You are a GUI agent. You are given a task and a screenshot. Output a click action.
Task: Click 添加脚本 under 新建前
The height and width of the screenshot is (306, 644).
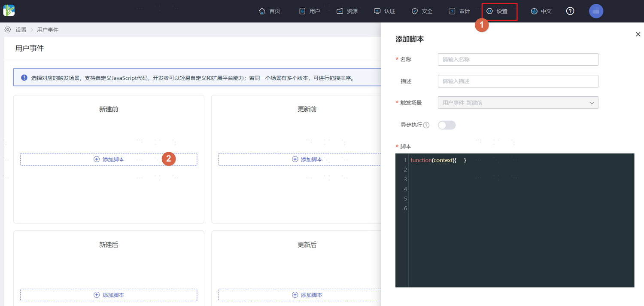tap(109, 159)
